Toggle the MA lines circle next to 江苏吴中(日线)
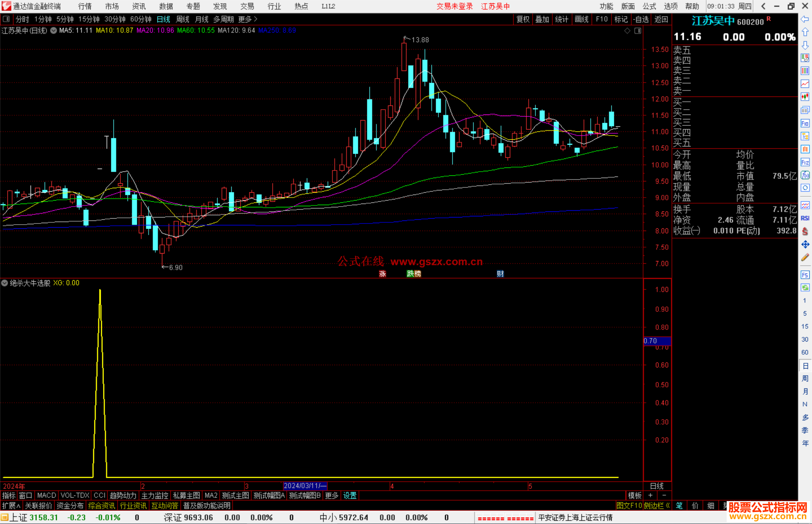This screenshot has width=812, height=524. (x=53, y=30)
